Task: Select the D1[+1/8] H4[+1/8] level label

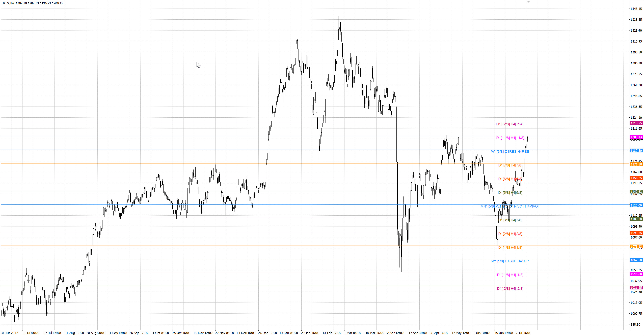Action: tap(510, 138)
